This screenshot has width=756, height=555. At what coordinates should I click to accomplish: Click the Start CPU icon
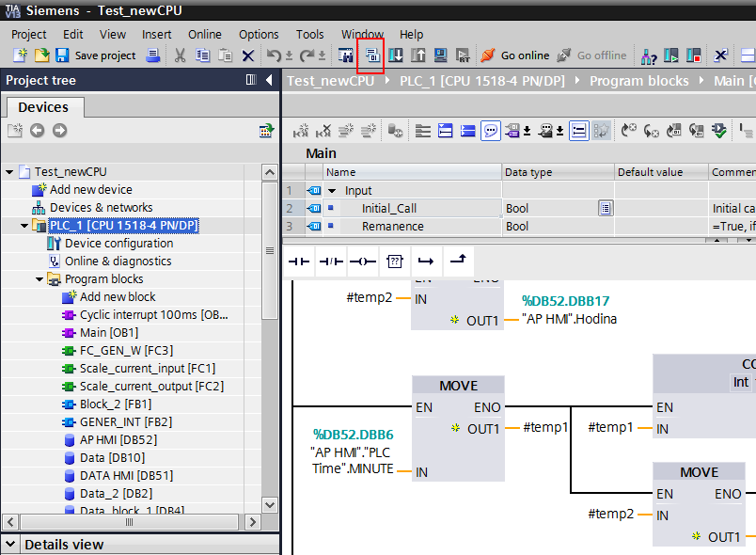point(671,55)
